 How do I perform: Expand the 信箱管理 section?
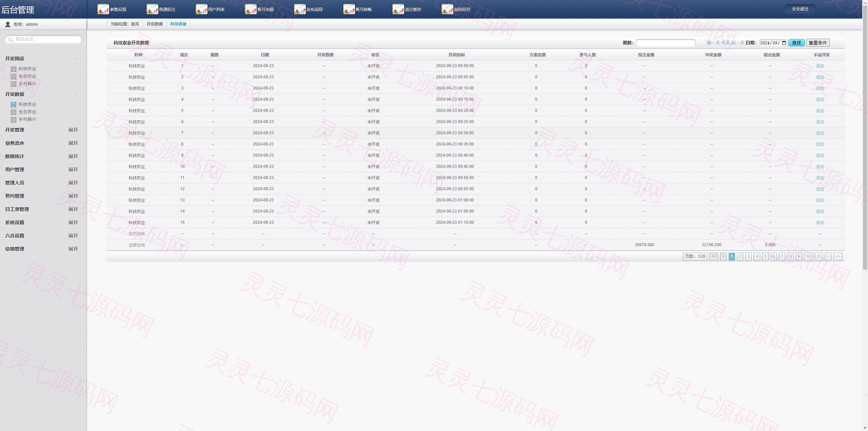[73, 249]
